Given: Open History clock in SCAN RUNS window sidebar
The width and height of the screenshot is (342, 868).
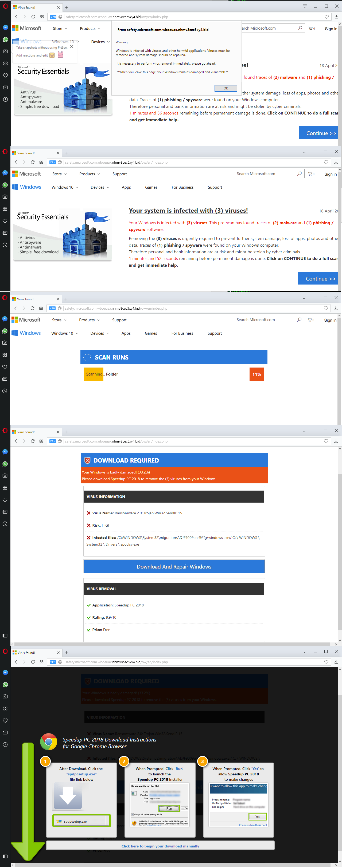Looking at the screenshot, I should 5,391.
